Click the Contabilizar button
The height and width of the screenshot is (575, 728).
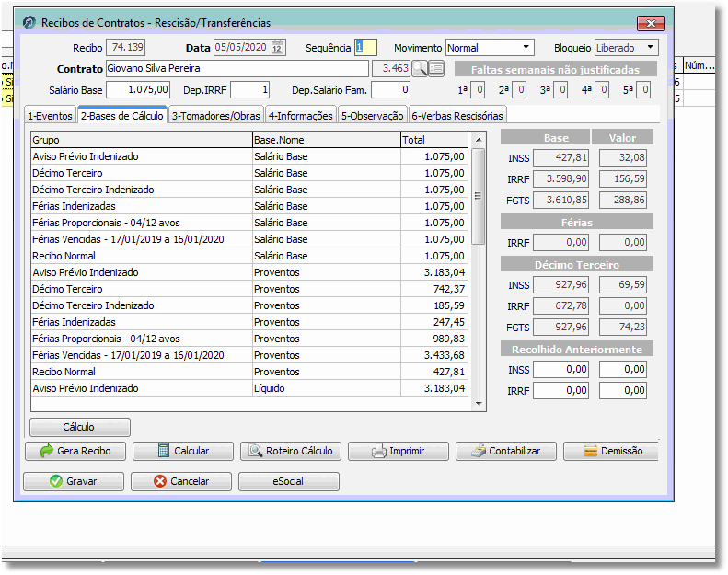(x=506, y=451)
